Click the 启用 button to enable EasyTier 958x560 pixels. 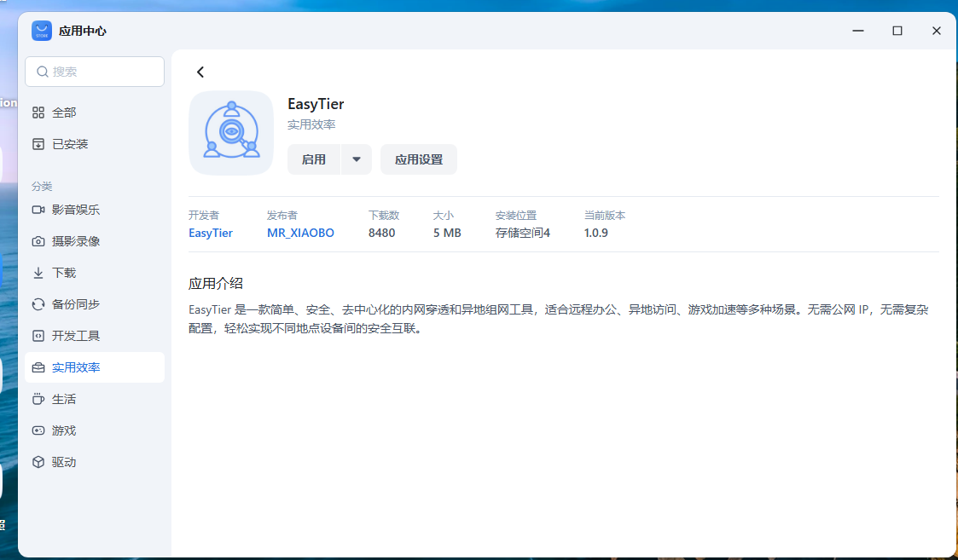click(313, 159)
